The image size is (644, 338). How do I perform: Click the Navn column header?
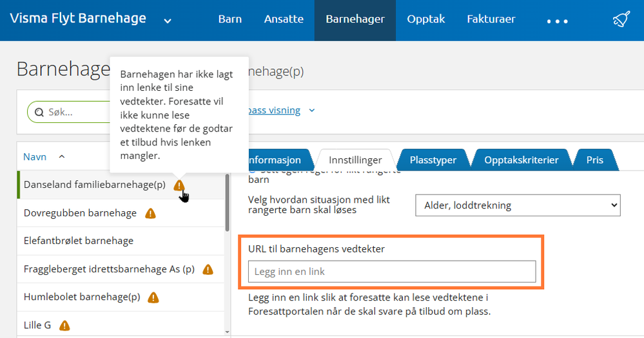click(x=35, y=156)
